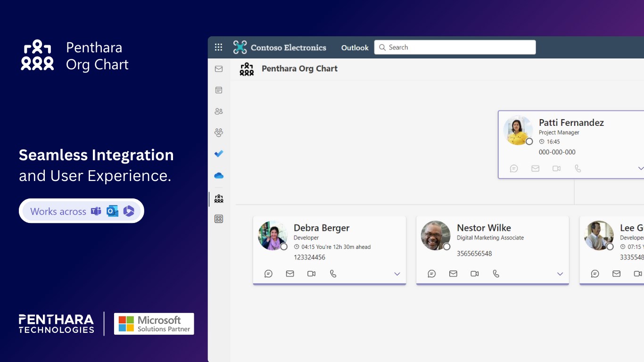Click the name Patti Fernandez
The image size is (644, 362).
(571, 123)
